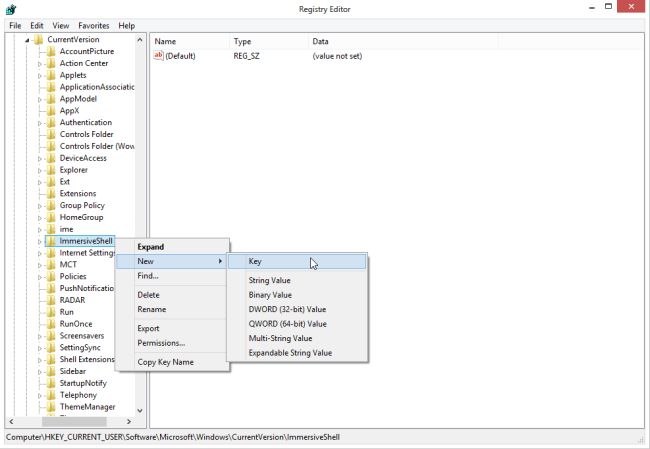This screenshot has width=650, height=449.
Task: Select Permissions... in context menu
Action: pos(172,343)
